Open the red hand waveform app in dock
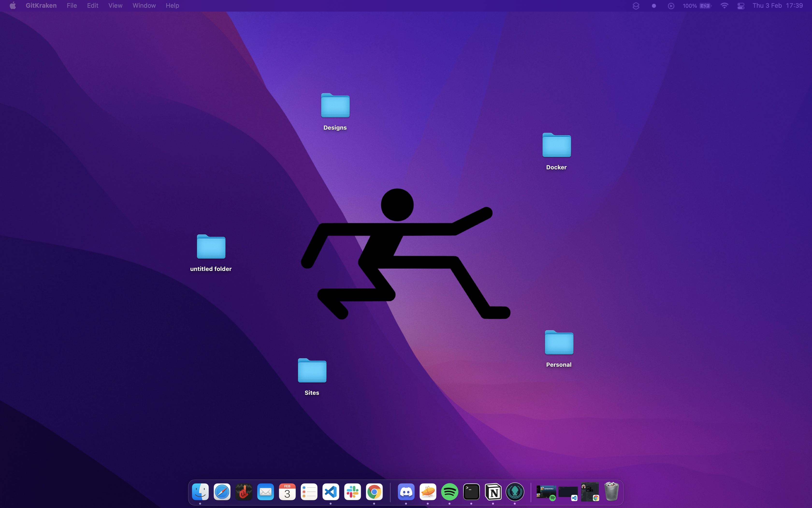 244,492
